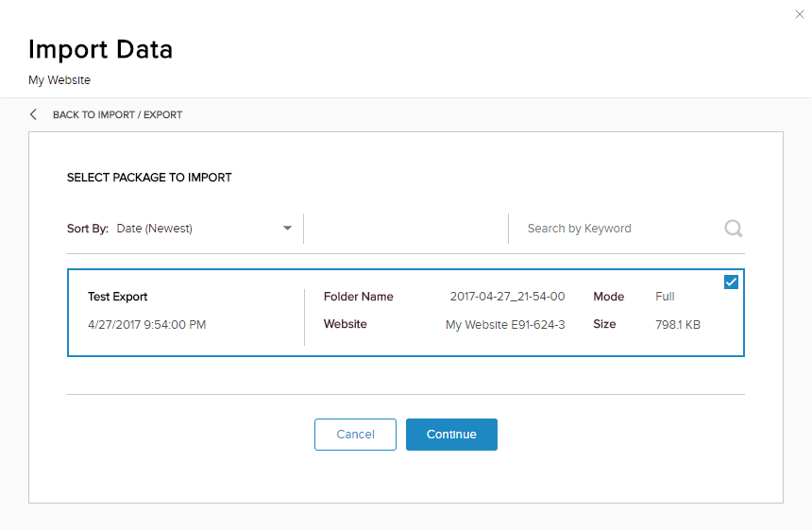Click the 4/27/2017 9:54:00 PM date

click(x=147, y=325)
